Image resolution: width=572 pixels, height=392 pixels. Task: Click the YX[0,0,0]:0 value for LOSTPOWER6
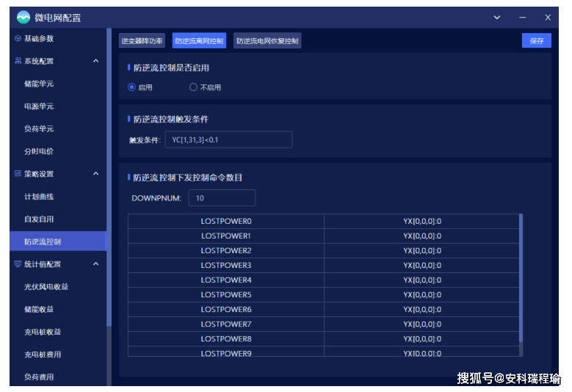pyautogui.click(x=422, y=309)
